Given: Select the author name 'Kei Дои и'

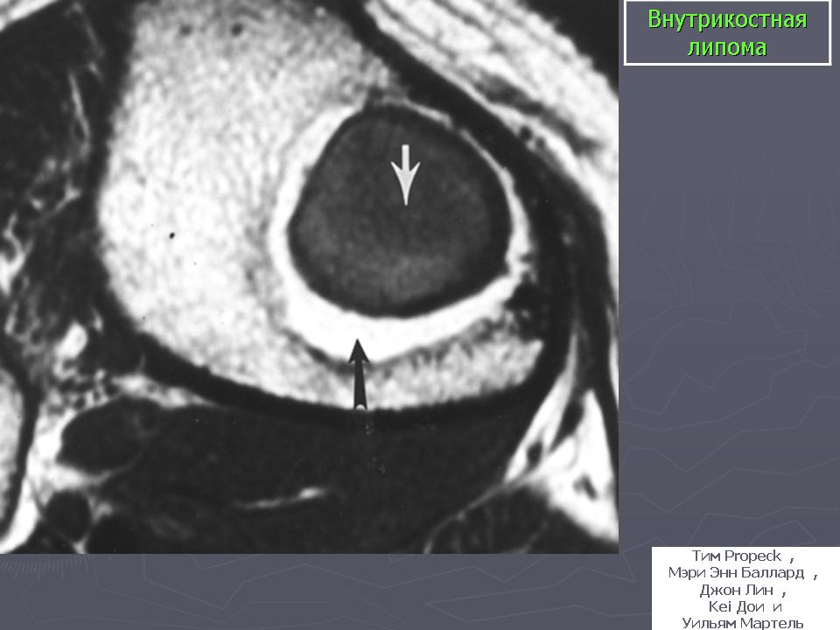Looking at the screenshot, I should (x=745, y=606).
